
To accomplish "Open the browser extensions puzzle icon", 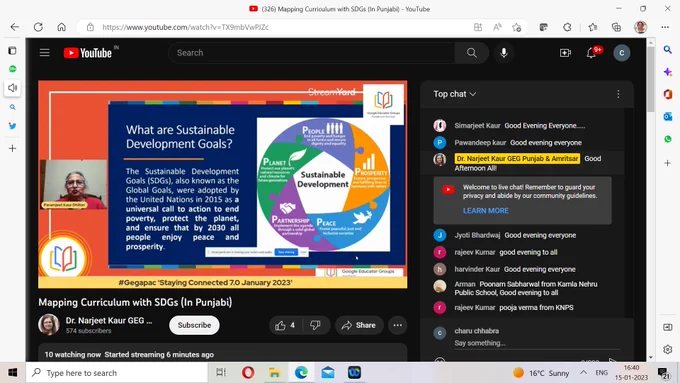I will [x=567, y=27].
